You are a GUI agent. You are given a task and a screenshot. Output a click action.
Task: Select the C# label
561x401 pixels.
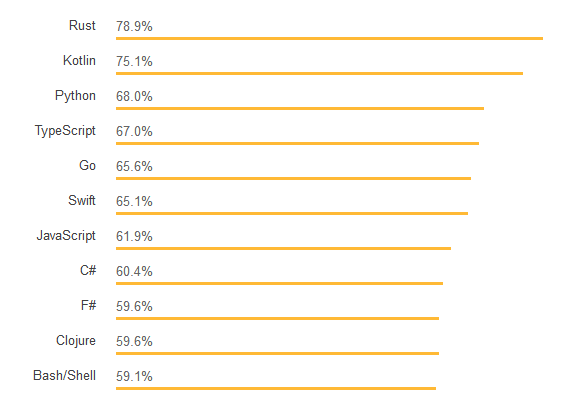click(x=88, y=270)
